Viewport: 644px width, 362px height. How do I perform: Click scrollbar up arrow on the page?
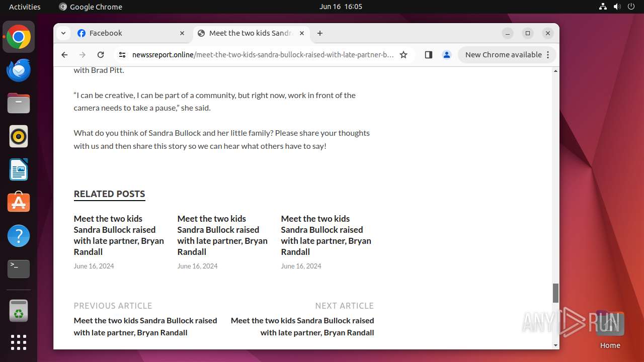point(555,71)
